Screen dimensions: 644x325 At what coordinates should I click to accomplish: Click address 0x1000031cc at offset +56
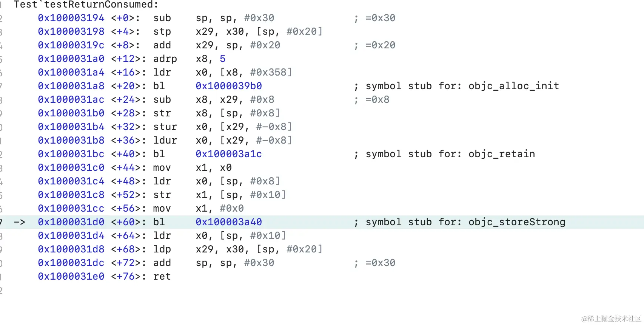[x=71, y=209]
